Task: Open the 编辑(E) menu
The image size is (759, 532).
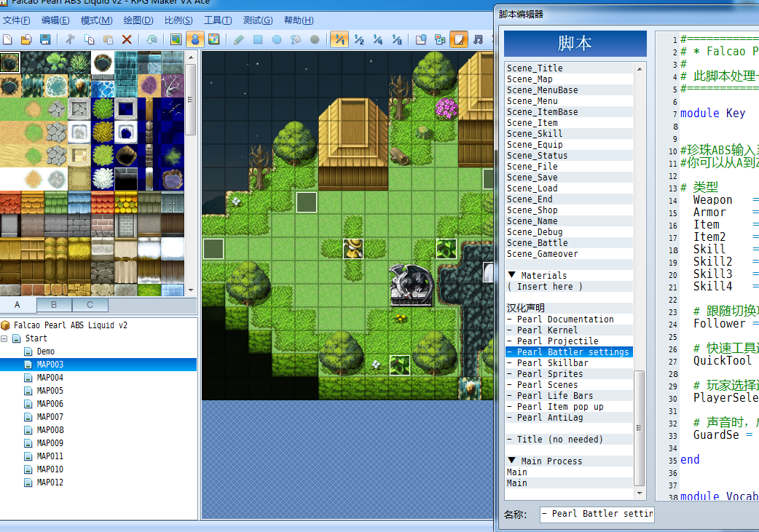Action: 55,20
